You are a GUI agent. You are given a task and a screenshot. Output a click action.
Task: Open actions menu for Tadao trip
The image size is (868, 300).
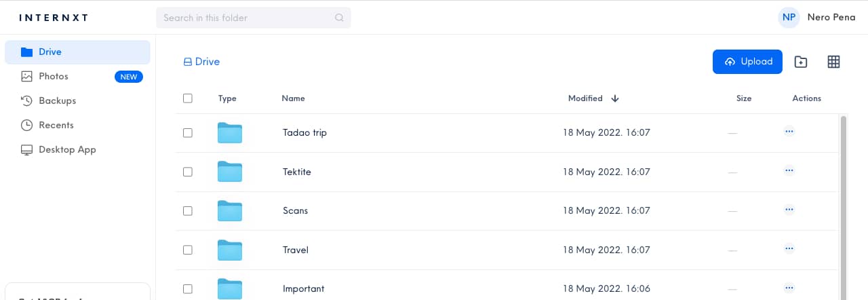789,132
